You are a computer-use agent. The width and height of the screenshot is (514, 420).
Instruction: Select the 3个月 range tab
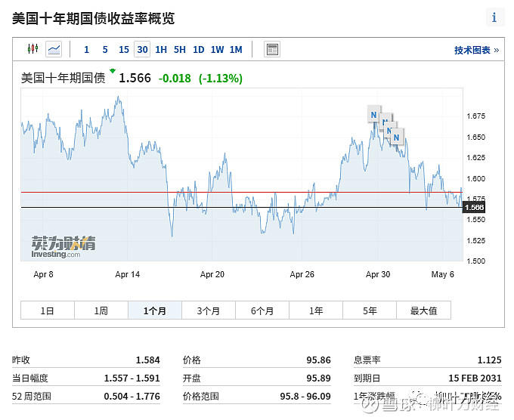pos(208,310)
